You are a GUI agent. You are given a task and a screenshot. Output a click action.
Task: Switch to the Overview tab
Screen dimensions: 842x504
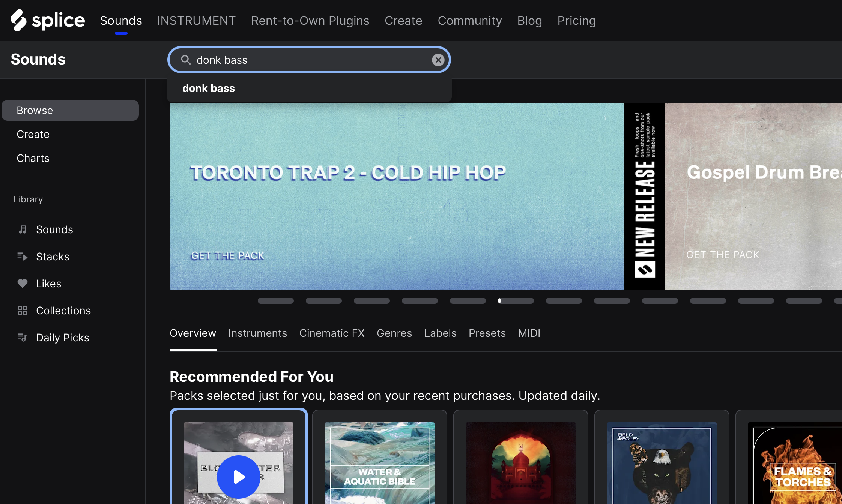click(193, 333)
